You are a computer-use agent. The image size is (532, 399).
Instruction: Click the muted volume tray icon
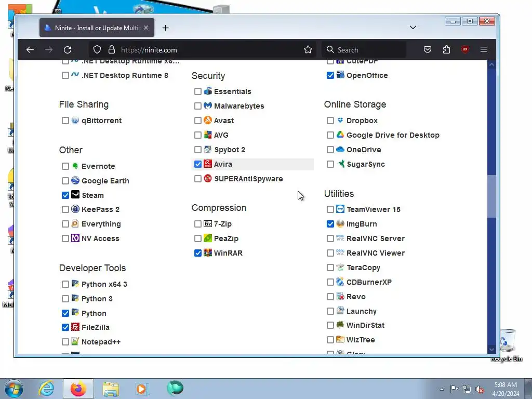(480, 389)
